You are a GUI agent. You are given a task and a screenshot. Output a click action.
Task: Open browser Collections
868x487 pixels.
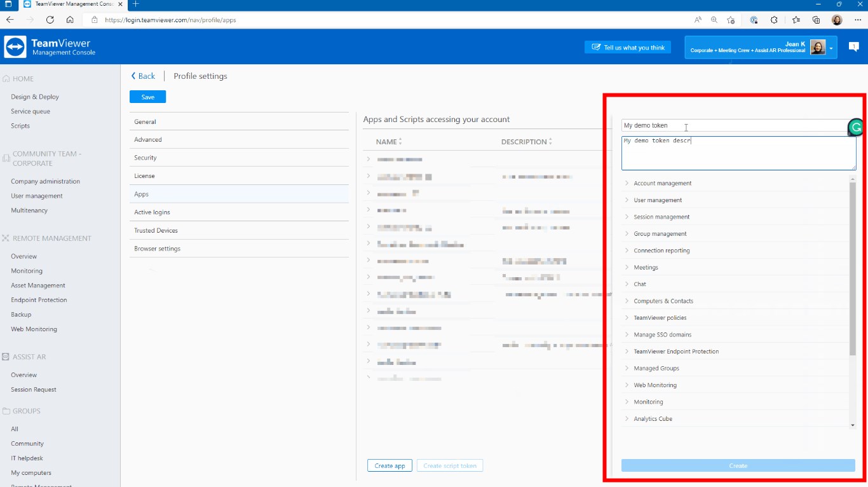[817, 20]
